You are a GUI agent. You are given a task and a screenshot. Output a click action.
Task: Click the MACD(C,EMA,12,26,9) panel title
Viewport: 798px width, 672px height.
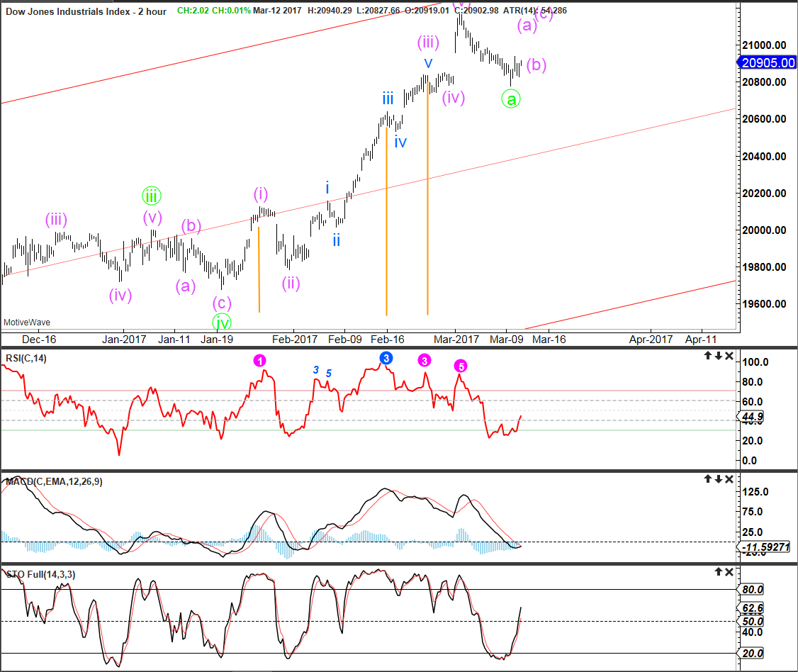(54, 481)
